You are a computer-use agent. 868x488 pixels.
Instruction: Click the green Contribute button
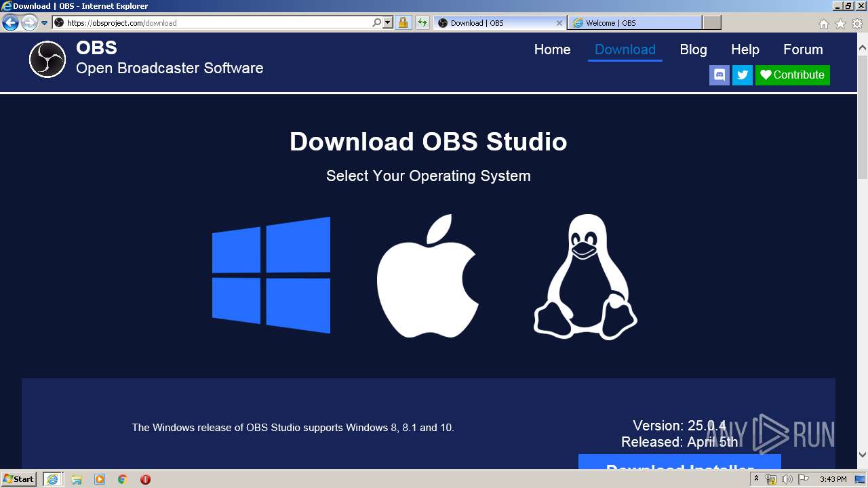click(x=793, y=75)
